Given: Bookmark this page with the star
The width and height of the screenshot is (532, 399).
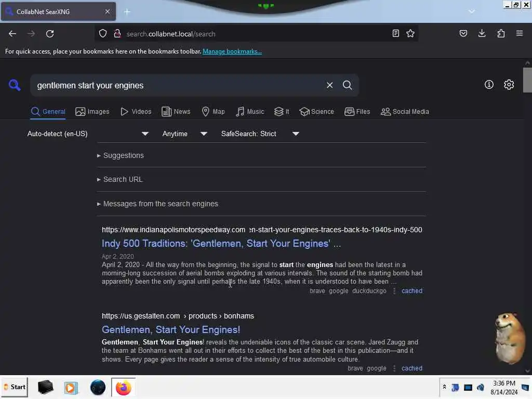Looking at the screenshot, I should coord(410,34).
